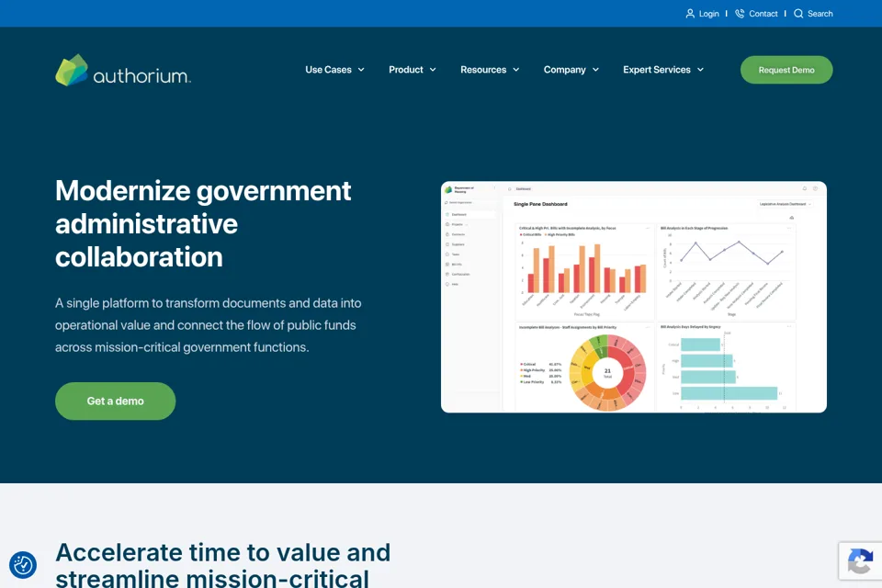Expand the chevron next to Use Cases

point(361,70)
